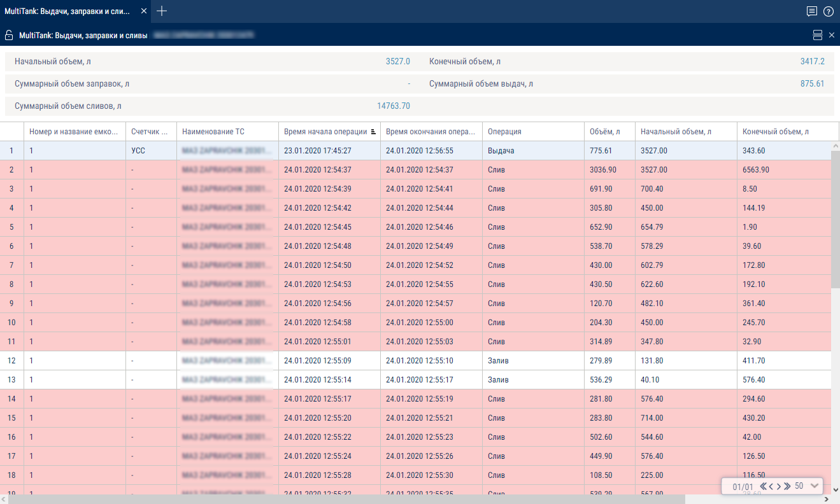Click end volume cell 172.80
Viewport: 840px width, 504px height.
coord(784,265)
